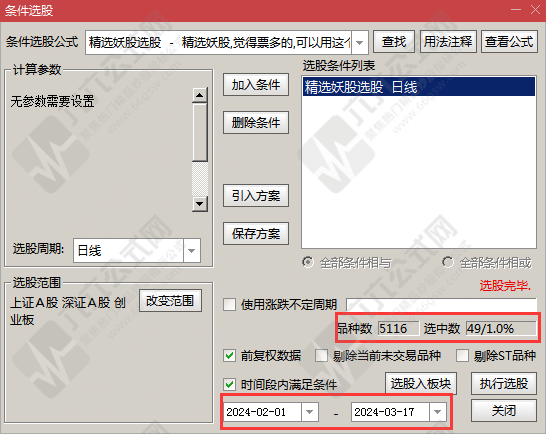
Task: Click 删除条件 to delete a condition
Action: 256,123
